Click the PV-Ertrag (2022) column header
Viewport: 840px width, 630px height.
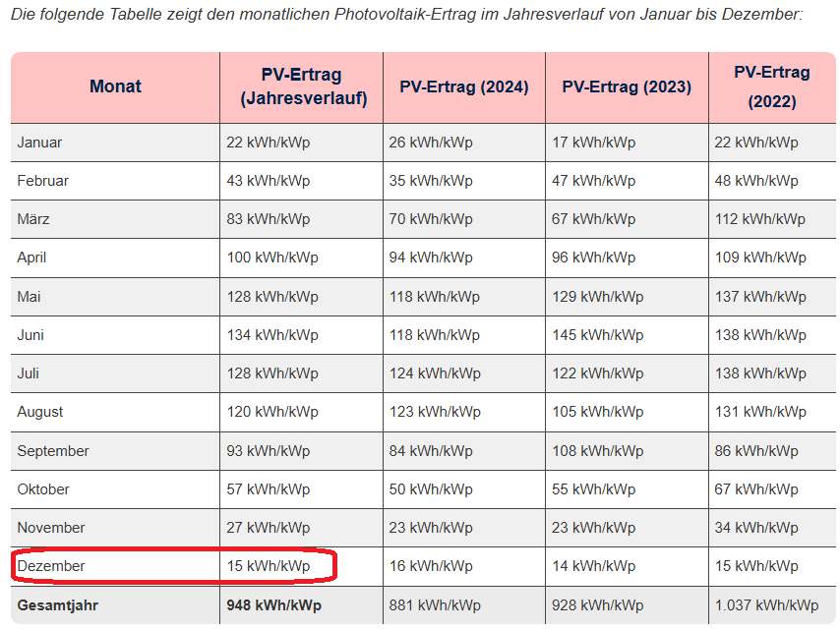tap(771, 86)
